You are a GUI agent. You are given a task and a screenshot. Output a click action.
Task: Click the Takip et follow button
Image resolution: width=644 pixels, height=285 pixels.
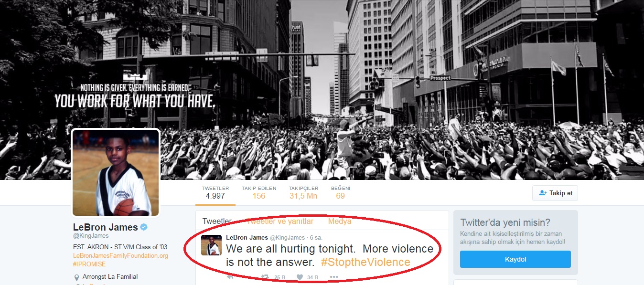555,193
